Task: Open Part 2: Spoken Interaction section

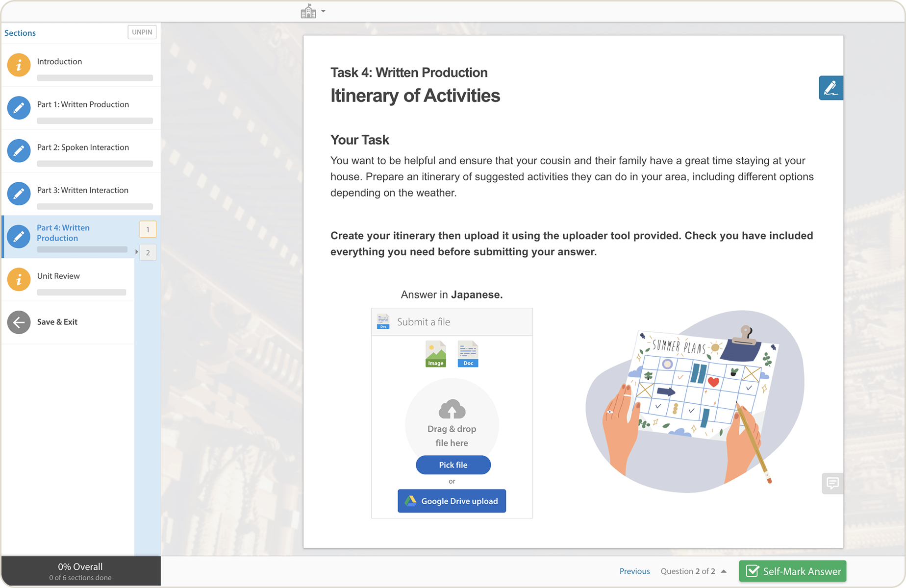Action: pos(83,147)
